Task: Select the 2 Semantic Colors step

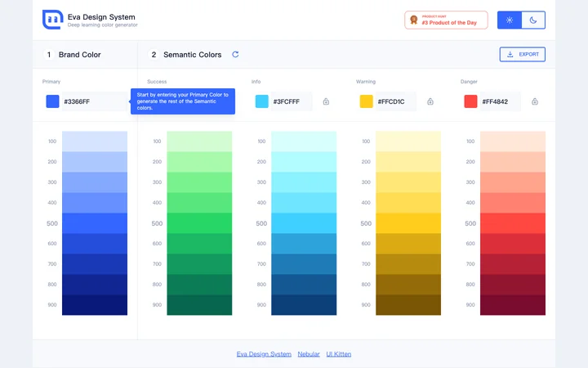Action: tap(185, 55)
